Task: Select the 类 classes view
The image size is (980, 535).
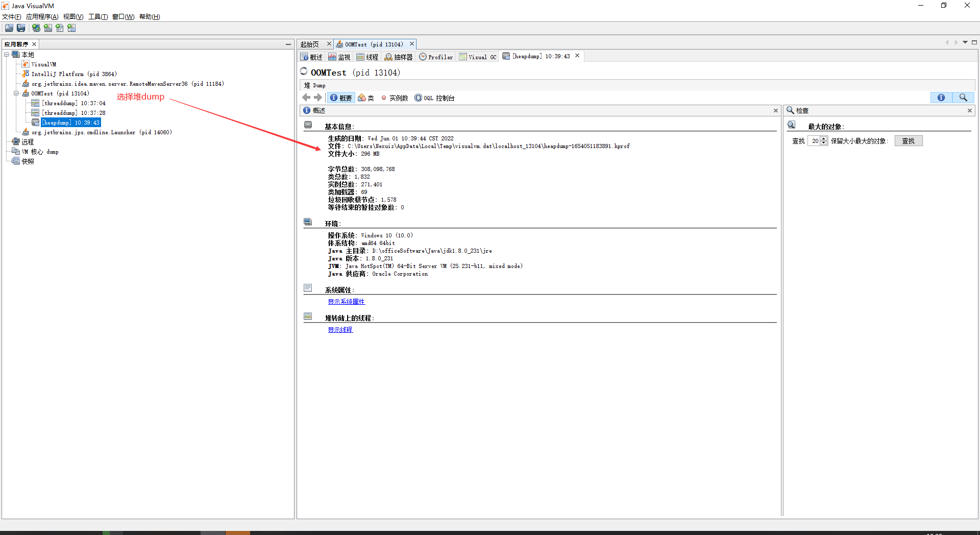Action: (x=366, y=98)
